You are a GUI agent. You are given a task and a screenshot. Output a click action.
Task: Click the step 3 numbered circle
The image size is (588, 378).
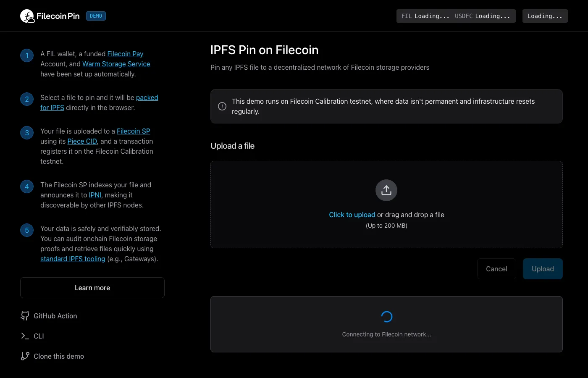(26, 132)
